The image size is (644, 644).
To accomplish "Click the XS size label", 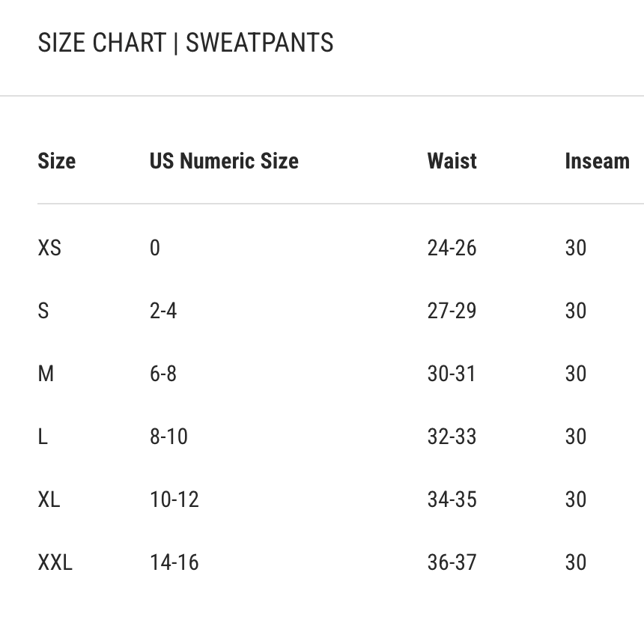I will point(49,248).
